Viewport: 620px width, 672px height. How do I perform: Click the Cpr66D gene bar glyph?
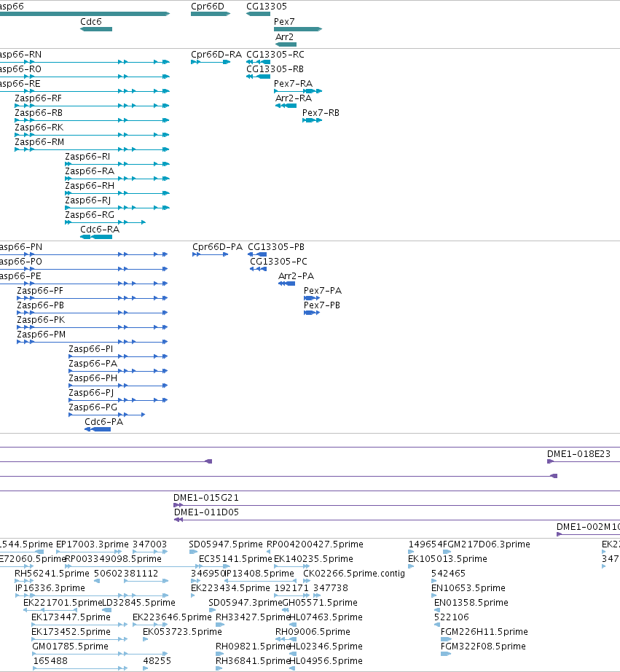[211, 14]
